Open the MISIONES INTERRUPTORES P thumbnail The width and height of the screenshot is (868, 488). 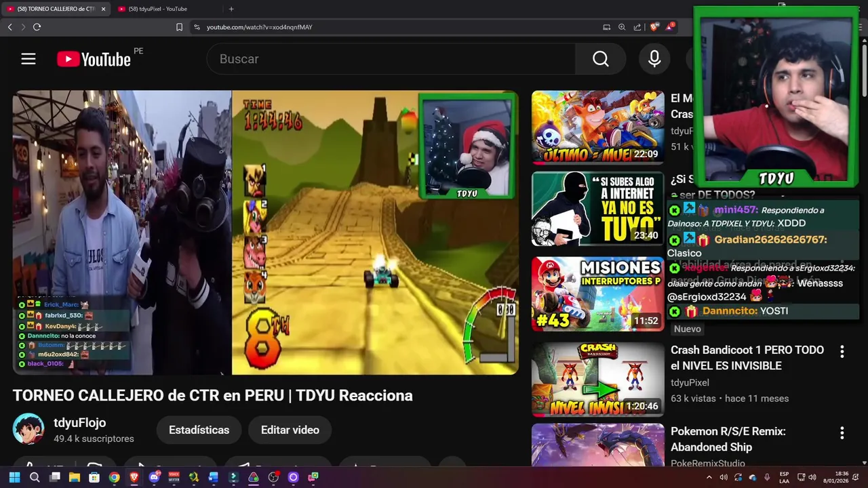[x=598, y=293]
